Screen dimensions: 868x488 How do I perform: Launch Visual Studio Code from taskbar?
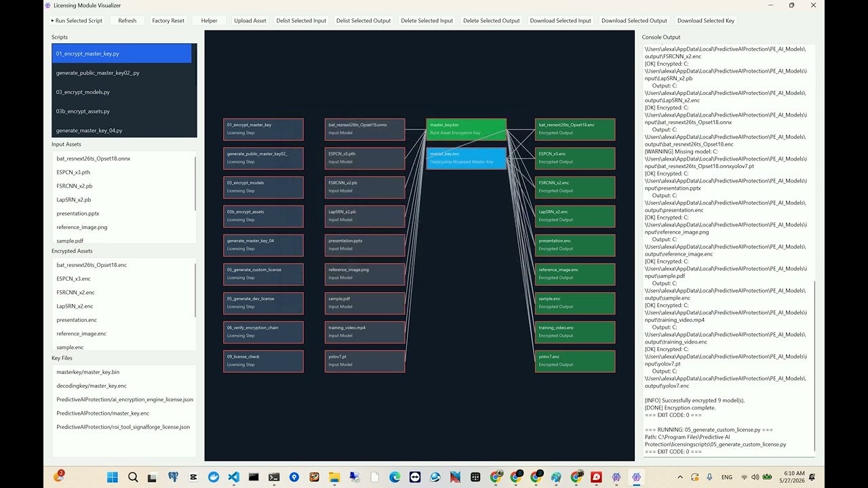point(234,477)
